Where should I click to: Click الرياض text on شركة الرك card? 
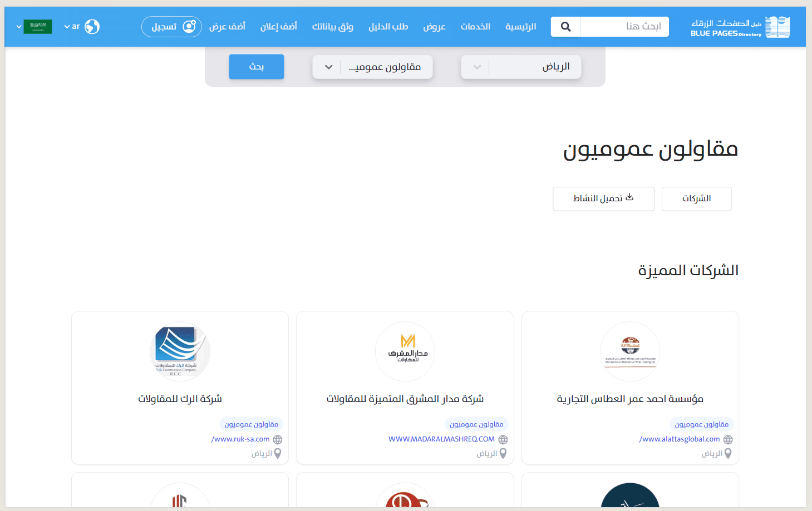point(262,454)
